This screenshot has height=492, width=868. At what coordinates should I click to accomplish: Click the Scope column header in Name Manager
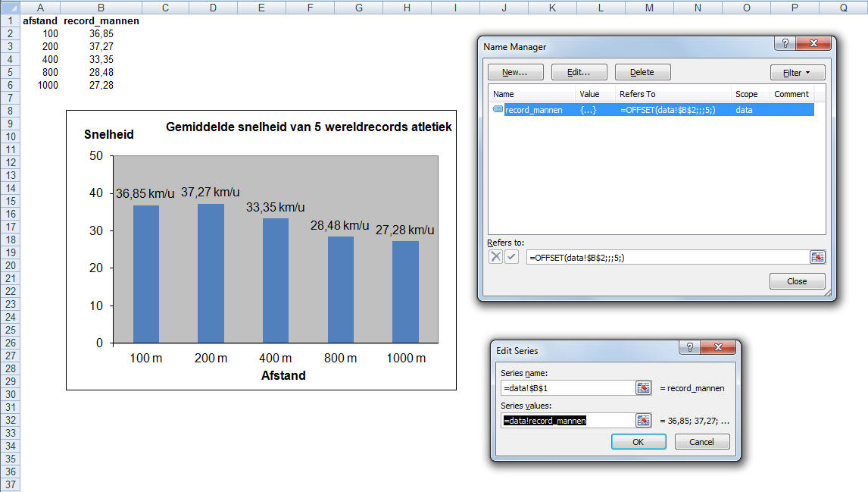pos(746,94)
